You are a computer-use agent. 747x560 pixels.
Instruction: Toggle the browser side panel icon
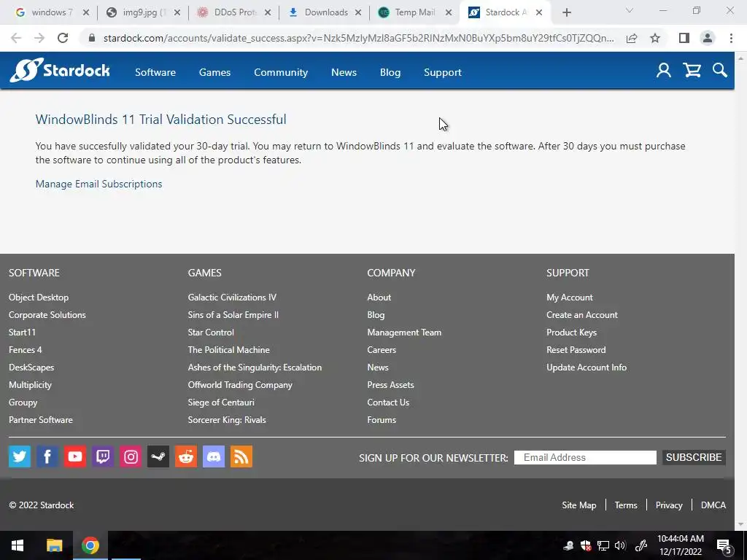(684, 38)
